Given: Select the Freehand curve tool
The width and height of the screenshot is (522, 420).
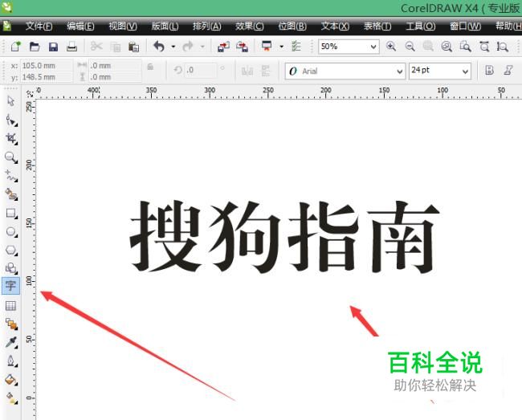Looking at the screenshot, I should pyautogui.click(x=11, y=176).
